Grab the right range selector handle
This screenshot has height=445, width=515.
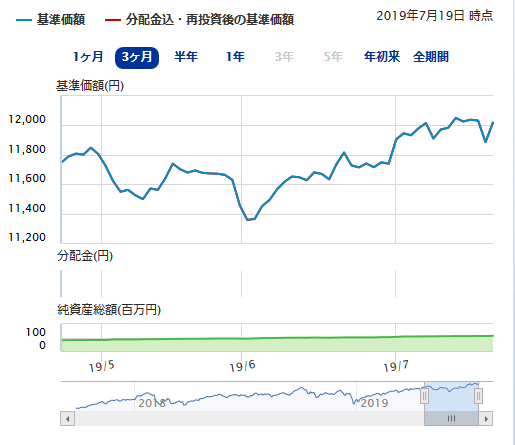click(478, 396)
